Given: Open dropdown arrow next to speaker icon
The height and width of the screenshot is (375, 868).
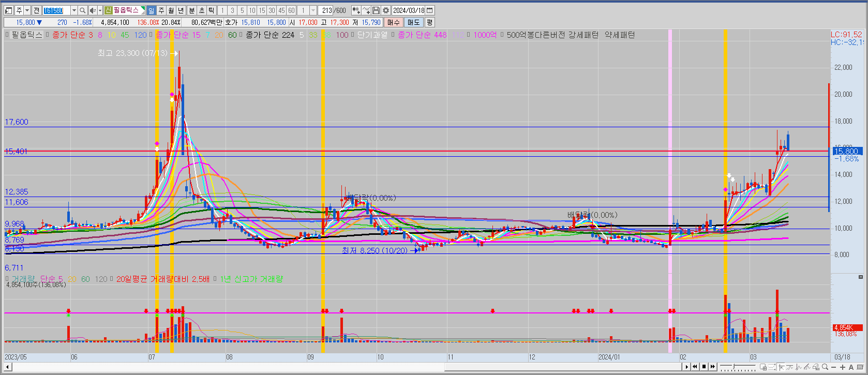Looking at the screenshot, I should click(x=99, y=10).
